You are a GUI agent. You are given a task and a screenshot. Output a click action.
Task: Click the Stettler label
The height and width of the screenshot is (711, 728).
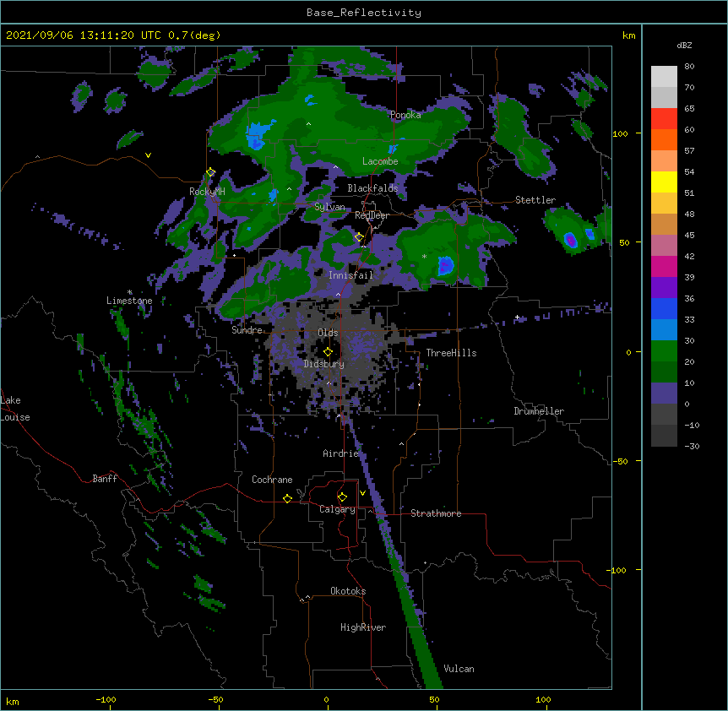pos(535,200)
